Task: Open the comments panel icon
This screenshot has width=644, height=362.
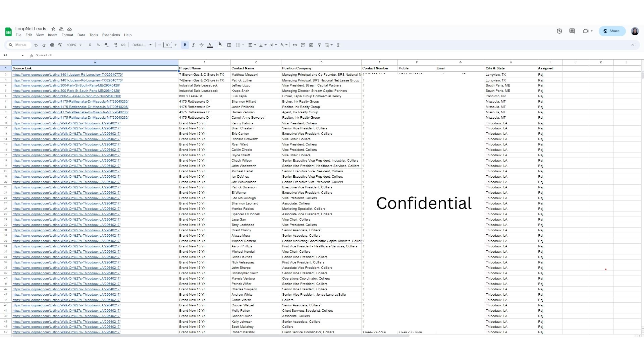Action: [572, 31]
